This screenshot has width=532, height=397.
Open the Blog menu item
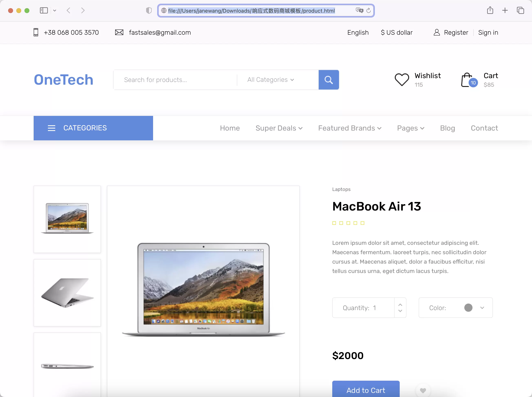pos(447,128)
